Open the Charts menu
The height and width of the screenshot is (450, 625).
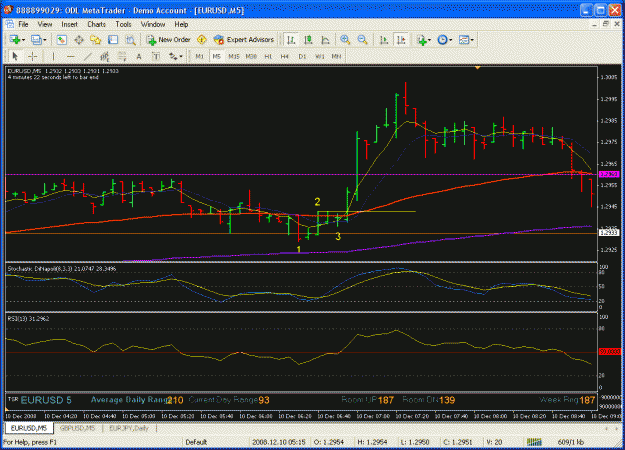tap(96, 24)
